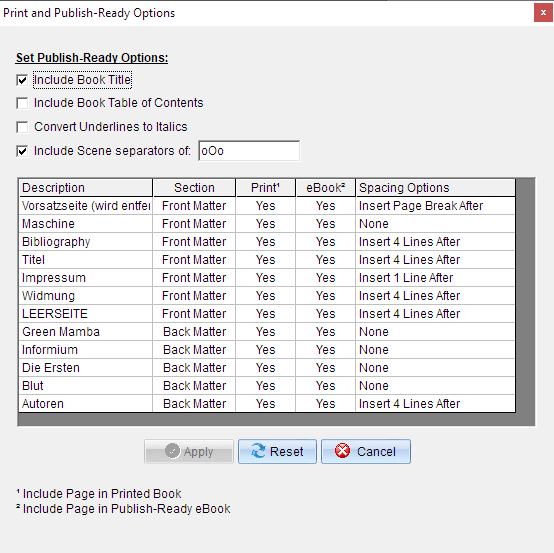Select the Autoren row description
This screenshot has height=553, width=554.
[x=86, y=404]
